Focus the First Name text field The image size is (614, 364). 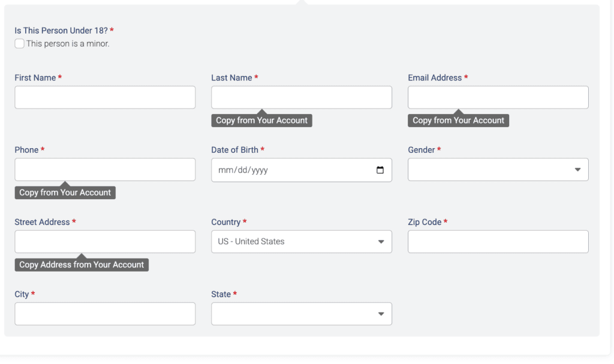tap(105, 97)
